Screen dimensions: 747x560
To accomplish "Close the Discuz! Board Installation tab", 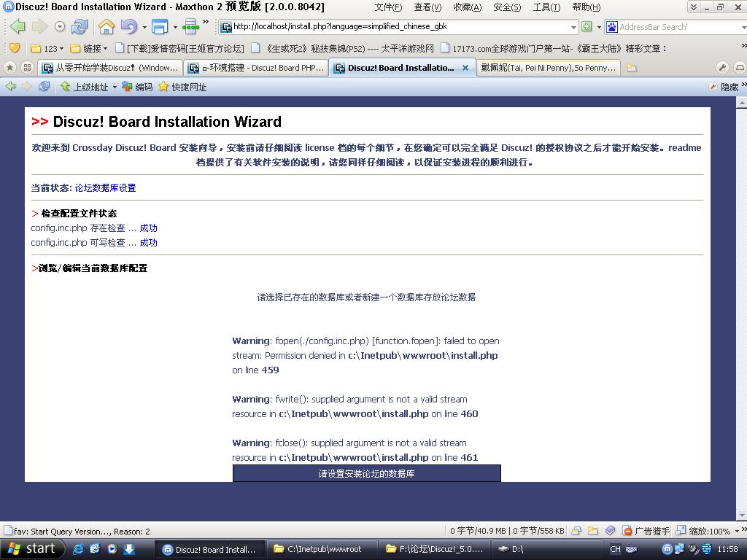I will tap(465, 68).
